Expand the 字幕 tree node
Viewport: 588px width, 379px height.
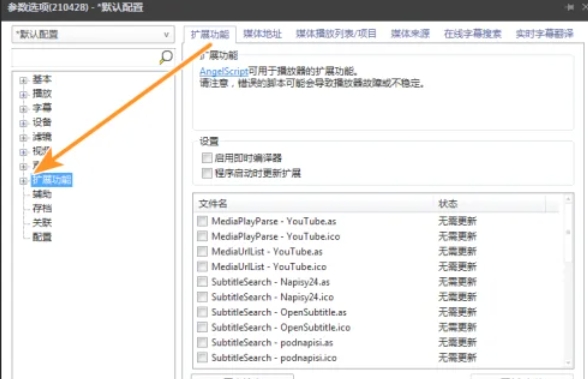(23, 109)
